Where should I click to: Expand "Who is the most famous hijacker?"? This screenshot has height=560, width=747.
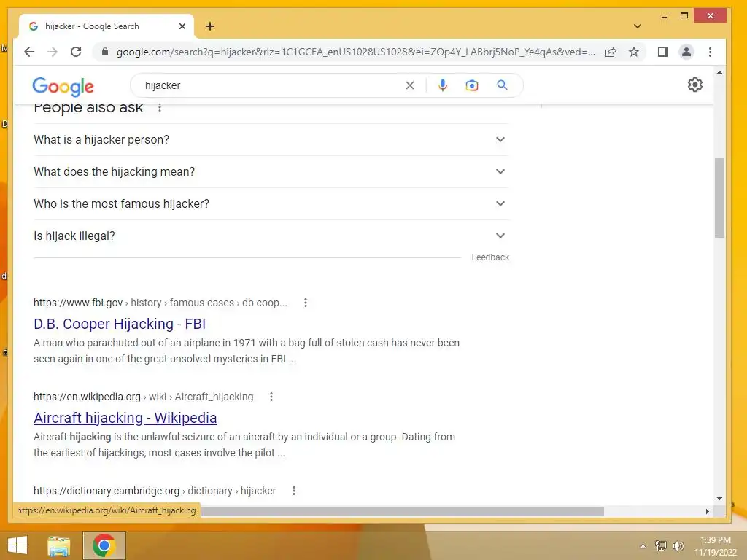[x=271, y=204]
